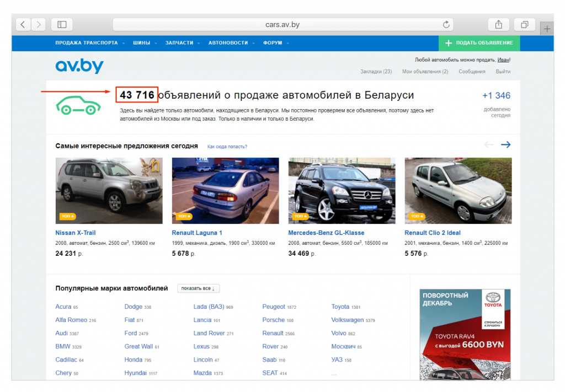This screenshot has width=565, height=392.
Task: Open the Renault Clio 2 Ideal photo
Action: 458,190
